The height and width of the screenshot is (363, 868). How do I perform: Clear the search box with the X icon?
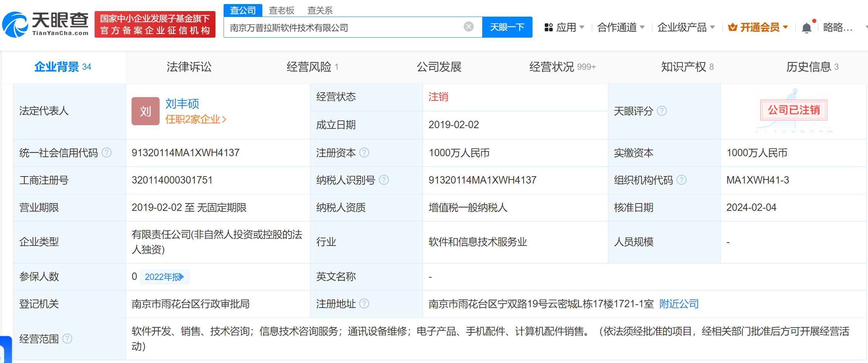coord(469,27)
